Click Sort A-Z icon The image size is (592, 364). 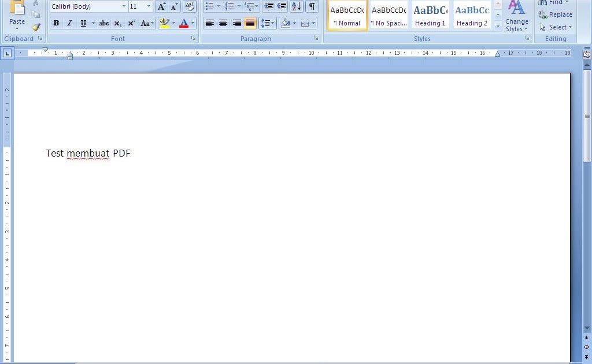(x=297, y=6)
